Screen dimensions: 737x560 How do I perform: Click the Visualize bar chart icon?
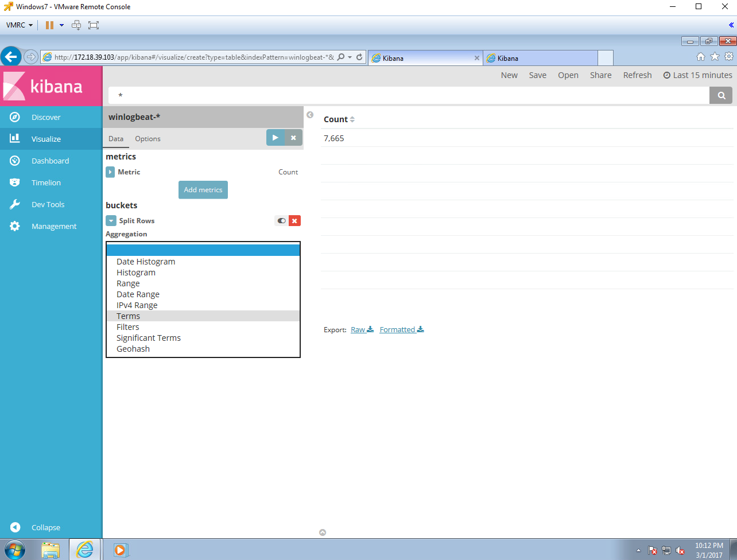(x=15, y=139)
